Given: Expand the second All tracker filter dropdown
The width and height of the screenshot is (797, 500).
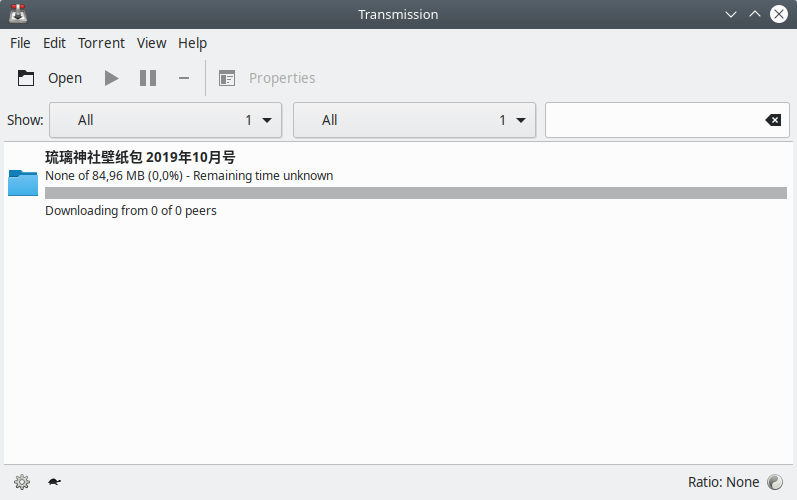Looking at the screenshot, I should [414, 120].
